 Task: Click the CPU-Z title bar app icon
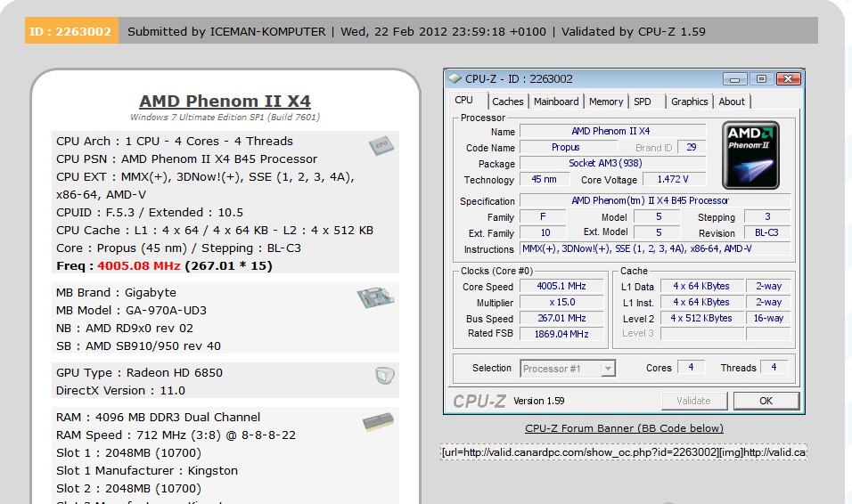[455, 78]
